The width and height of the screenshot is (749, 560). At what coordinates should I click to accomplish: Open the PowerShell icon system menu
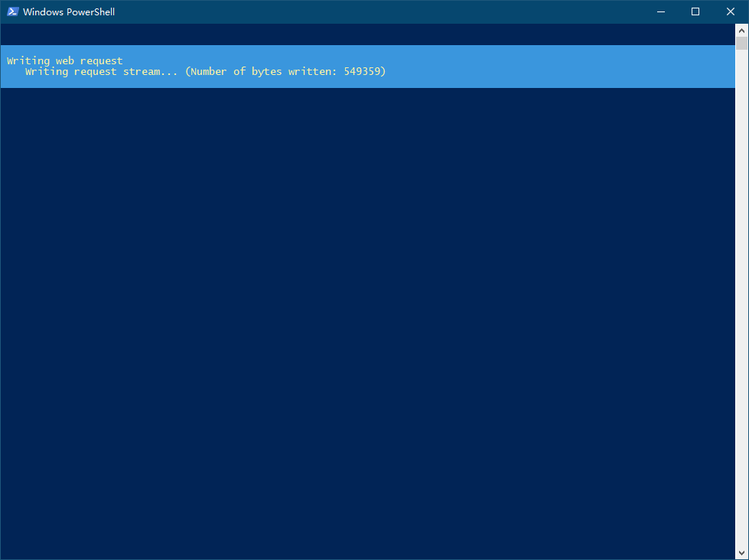point(12,11)
